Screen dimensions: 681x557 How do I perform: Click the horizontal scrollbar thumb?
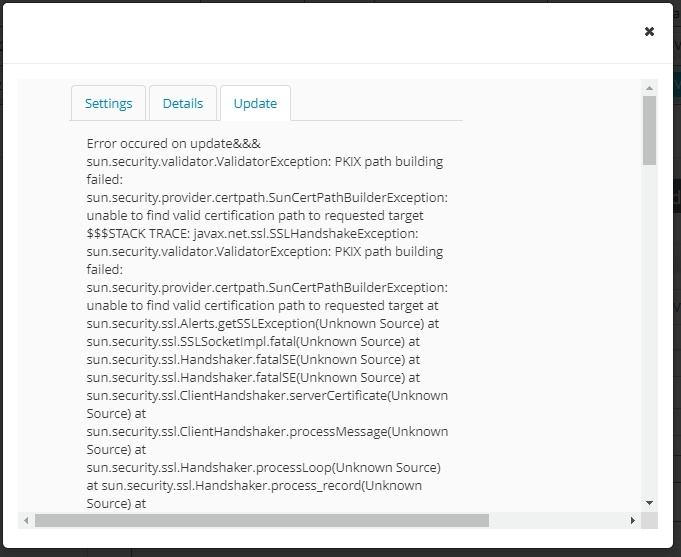pos(260,520)
